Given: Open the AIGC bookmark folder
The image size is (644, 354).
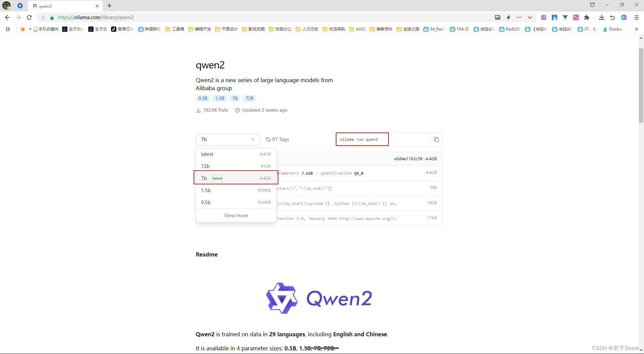Looking at the screenshot, I should pos(358,29).
